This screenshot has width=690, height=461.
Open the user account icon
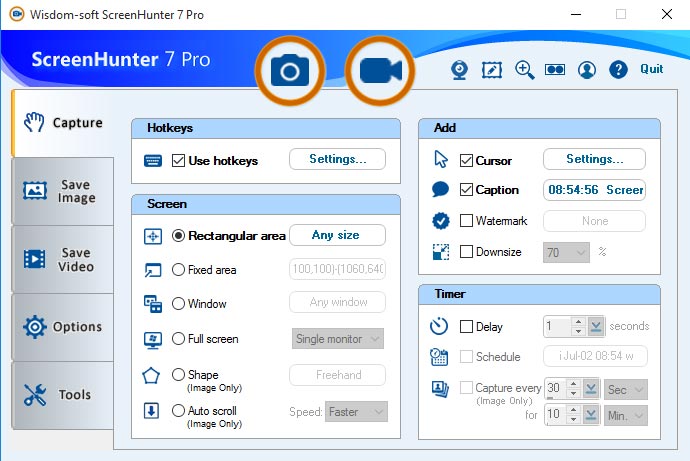point(587,70)
